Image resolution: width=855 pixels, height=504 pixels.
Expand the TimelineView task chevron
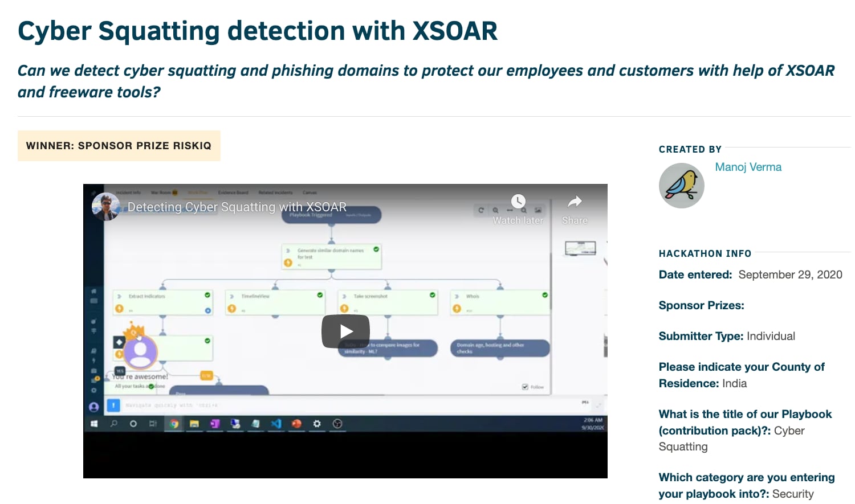(231, 296)
